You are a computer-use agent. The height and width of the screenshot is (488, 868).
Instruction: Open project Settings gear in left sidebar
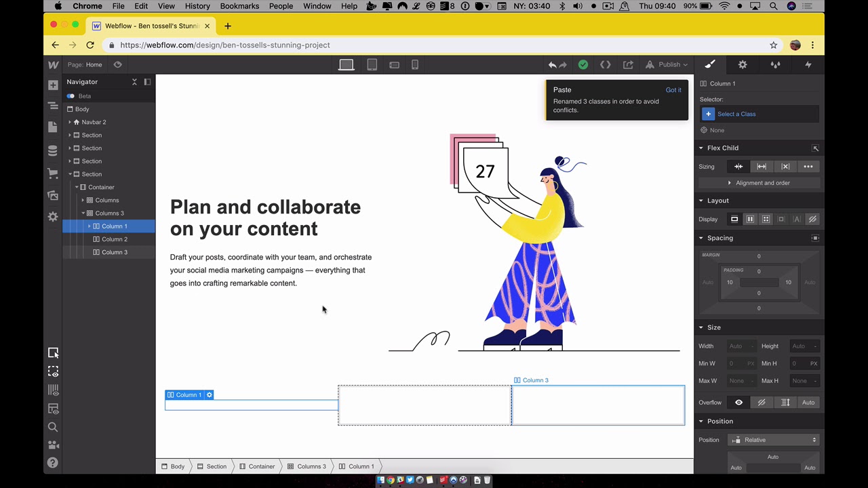[x=53, y=217]
